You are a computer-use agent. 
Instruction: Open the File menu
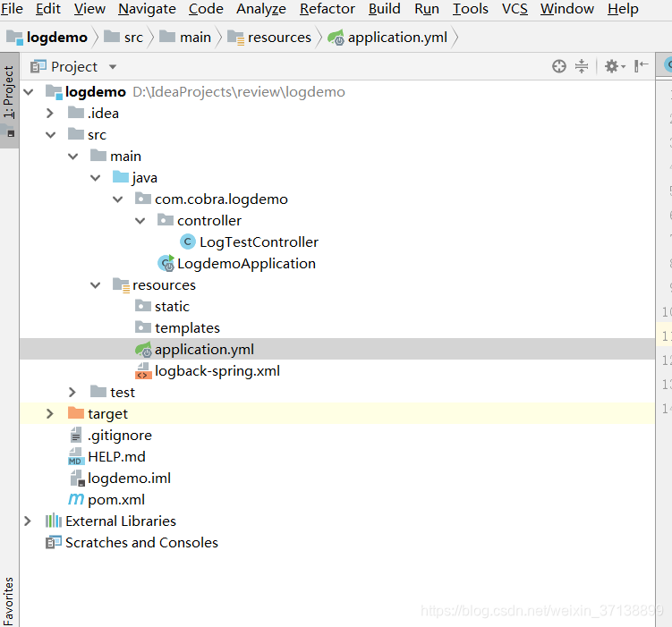[12, 9]
